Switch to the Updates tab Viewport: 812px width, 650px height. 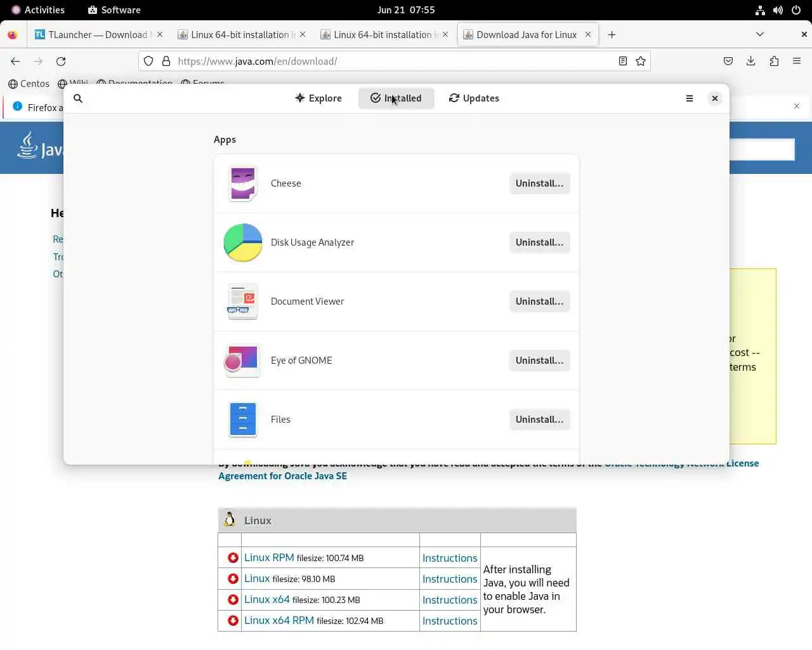click(474, 98)
